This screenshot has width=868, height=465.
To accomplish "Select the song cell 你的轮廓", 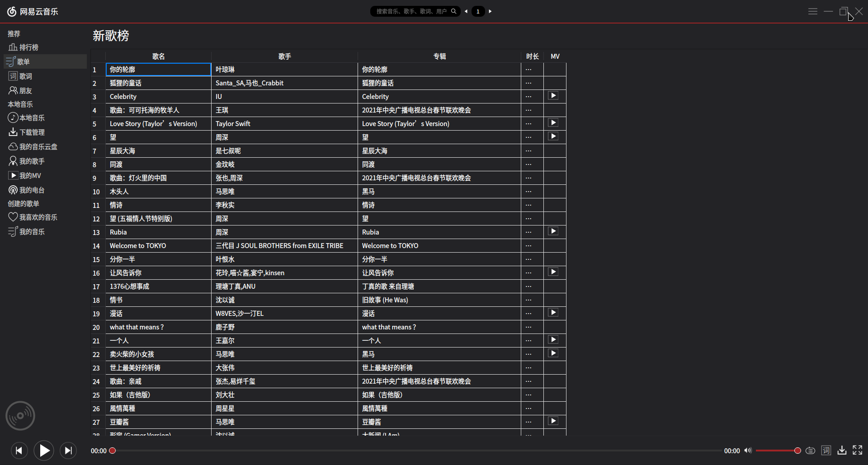I will [158, 70].
